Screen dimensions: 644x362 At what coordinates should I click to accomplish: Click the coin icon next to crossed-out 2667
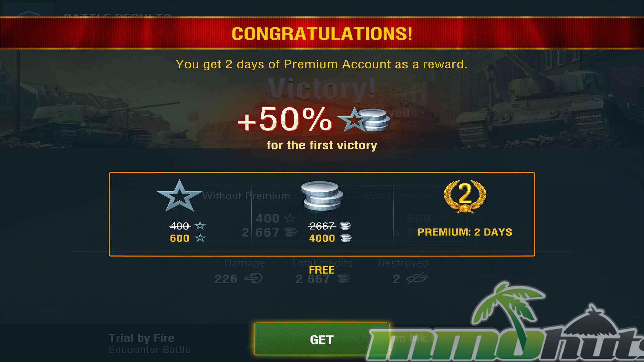coord(345,226)
